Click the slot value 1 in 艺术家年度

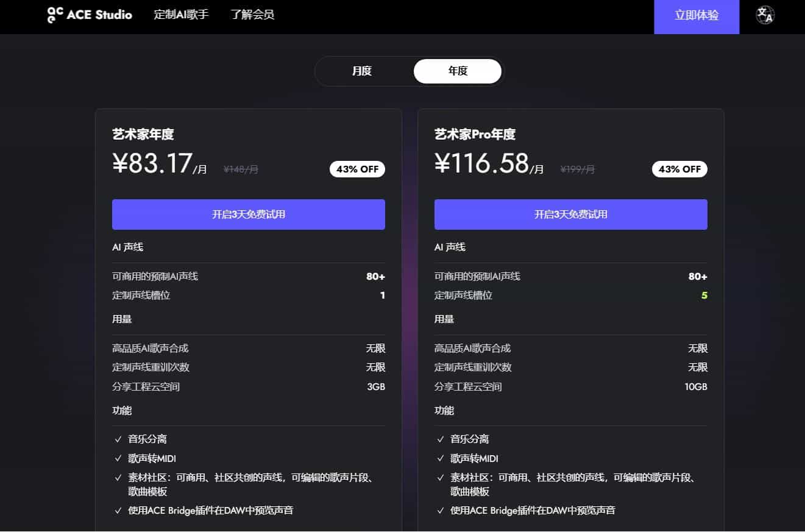coord(383,296)
